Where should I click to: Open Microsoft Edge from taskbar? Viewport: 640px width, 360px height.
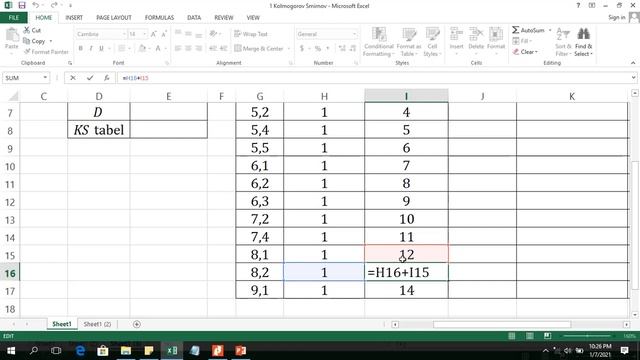80,350
